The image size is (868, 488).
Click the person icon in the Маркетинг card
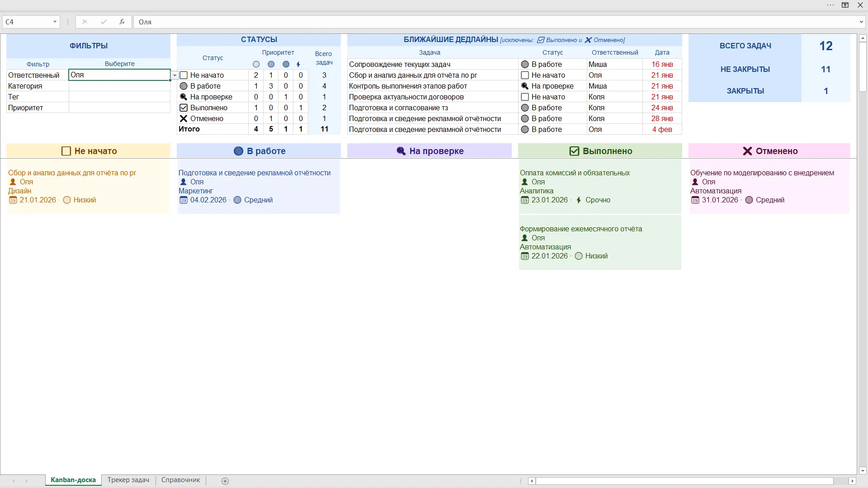click(x=183, y=182)
